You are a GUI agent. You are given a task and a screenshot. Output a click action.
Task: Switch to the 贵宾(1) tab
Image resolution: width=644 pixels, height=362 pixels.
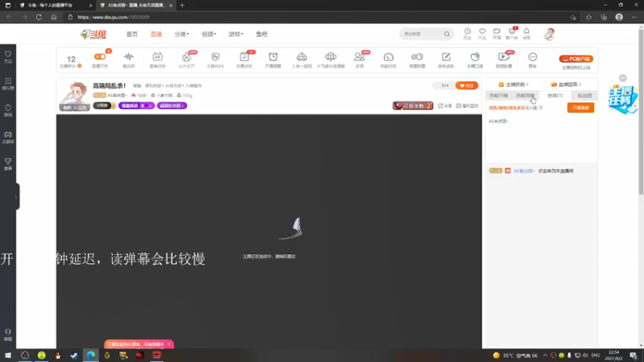pos(555,95)
